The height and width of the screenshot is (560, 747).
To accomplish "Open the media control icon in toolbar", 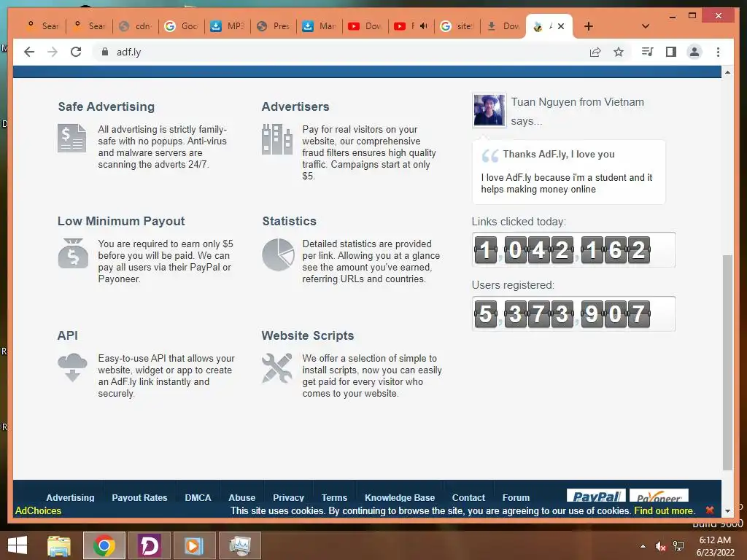I will point(648,52).
